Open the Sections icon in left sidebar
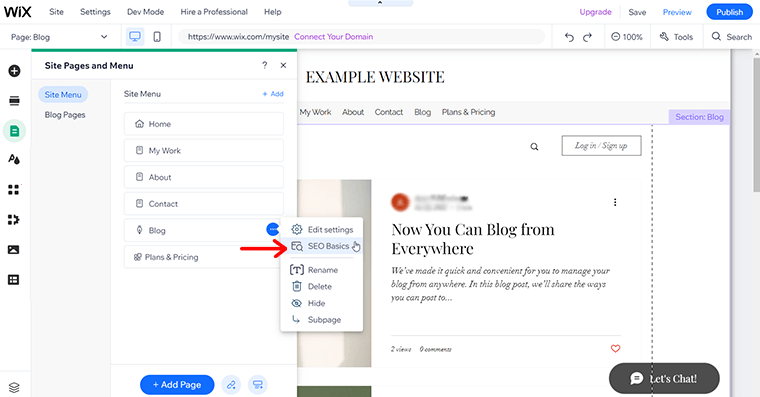Viewport: 760px width, 397px height. [x=14, y=101]
